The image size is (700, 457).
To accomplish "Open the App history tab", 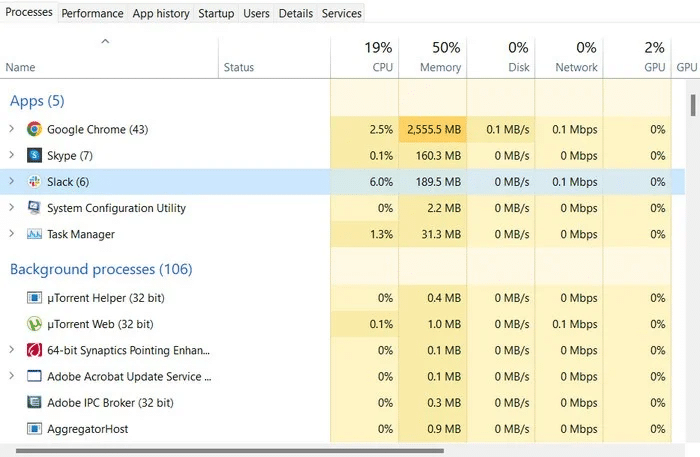I will click(161, 13).
